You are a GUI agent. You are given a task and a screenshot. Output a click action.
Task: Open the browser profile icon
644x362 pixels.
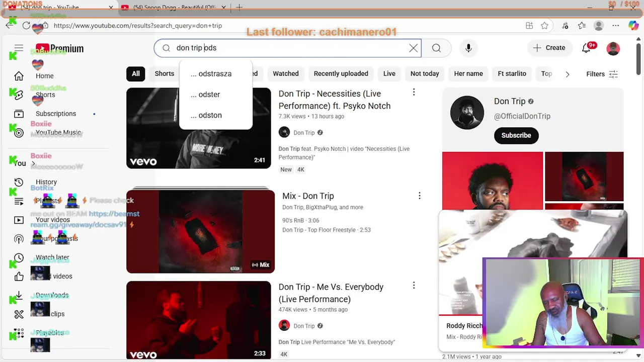coord(599,26)
